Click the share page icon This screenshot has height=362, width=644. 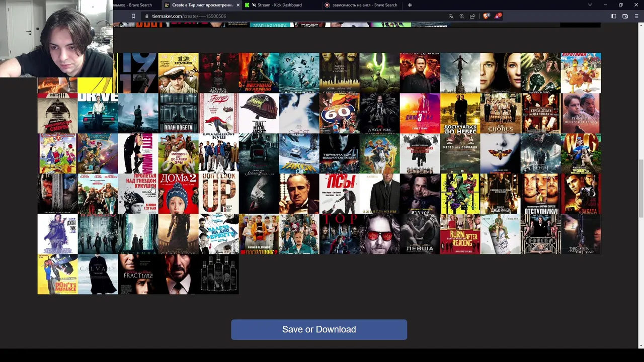pyautogui.click(x=472, y=16)
